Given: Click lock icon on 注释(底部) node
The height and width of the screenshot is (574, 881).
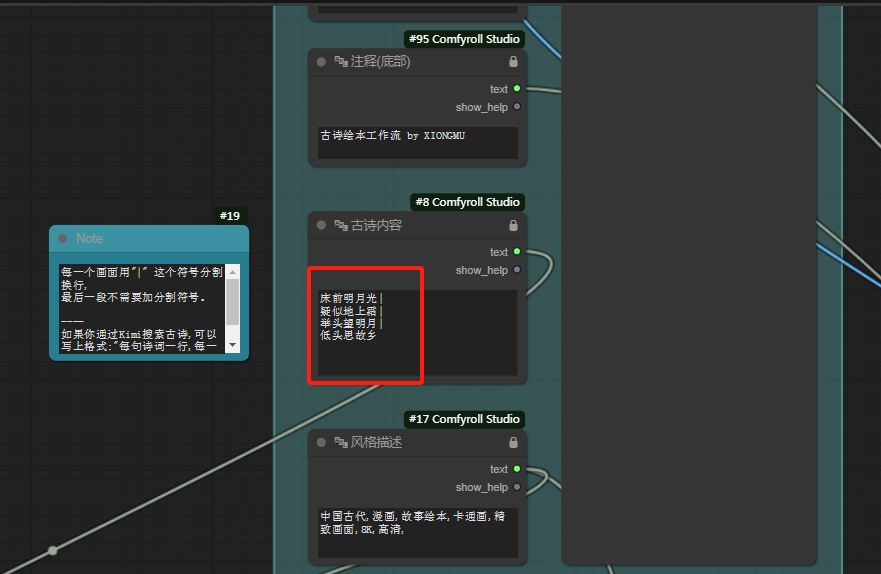Looking at the screenshot, I should [513, 62].
